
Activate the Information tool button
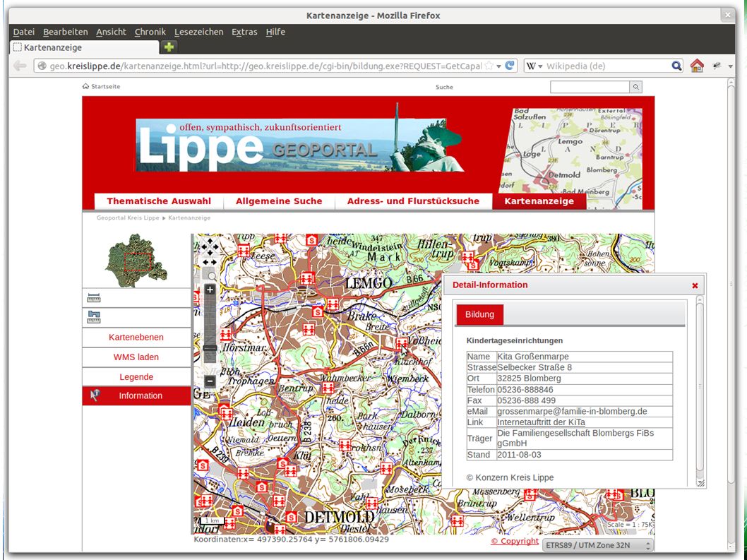click(x=136, y=395)
